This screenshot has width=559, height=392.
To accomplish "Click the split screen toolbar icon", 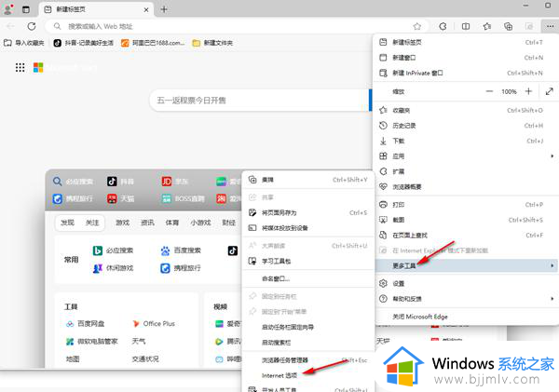I will 466,26.
